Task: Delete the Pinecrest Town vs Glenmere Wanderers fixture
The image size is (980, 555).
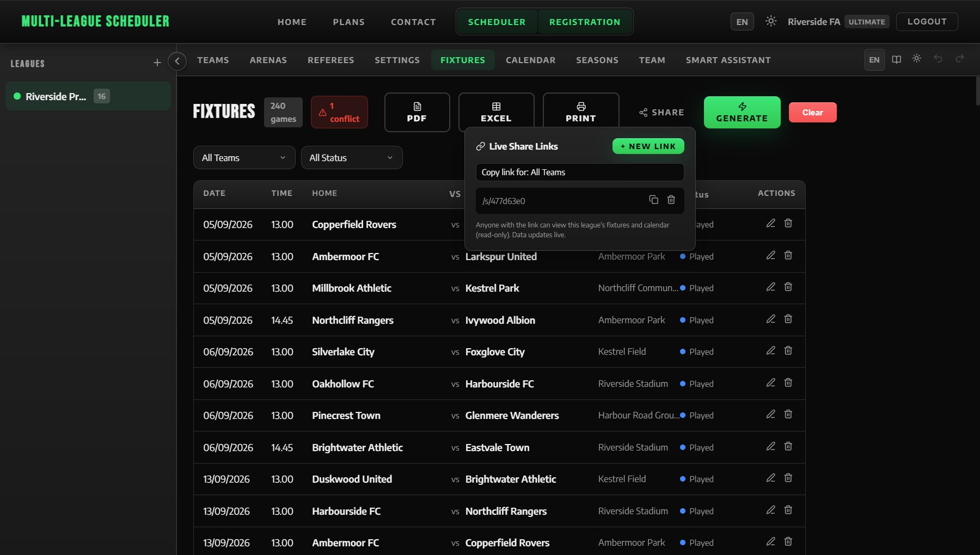Action: (788, 415)
